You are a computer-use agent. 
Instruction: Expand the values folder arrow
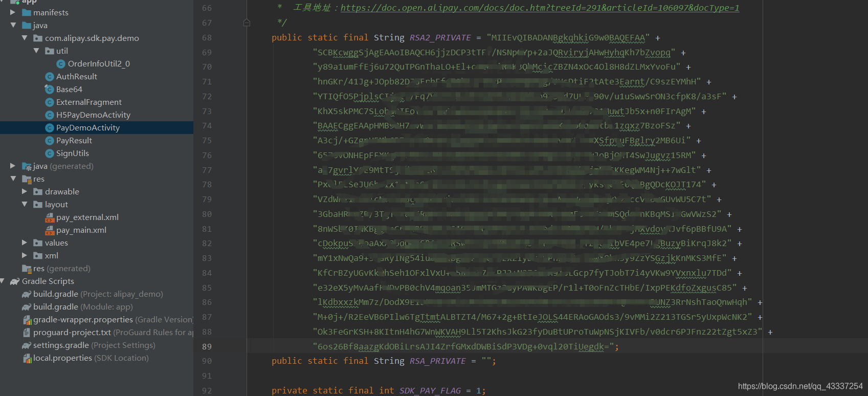(25, 243)
